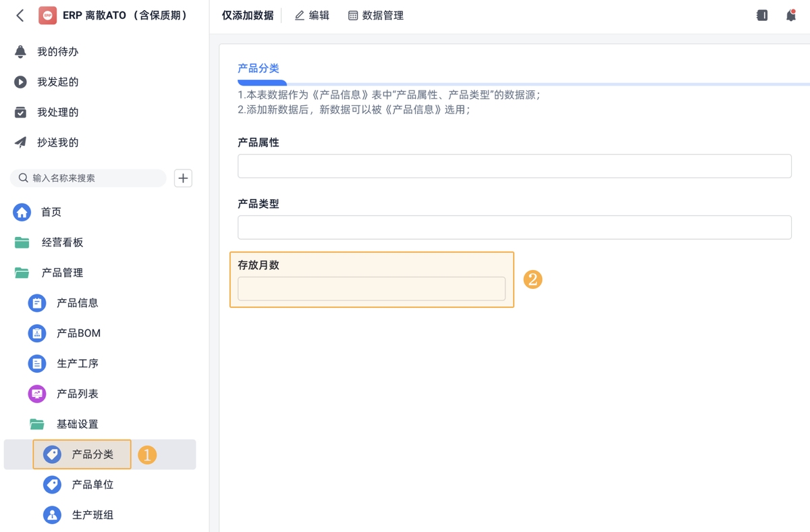Select the 仅添加数据 tab
Viewport: 810px width, 532px height.
pyautogui.click(x=248, y=16)
